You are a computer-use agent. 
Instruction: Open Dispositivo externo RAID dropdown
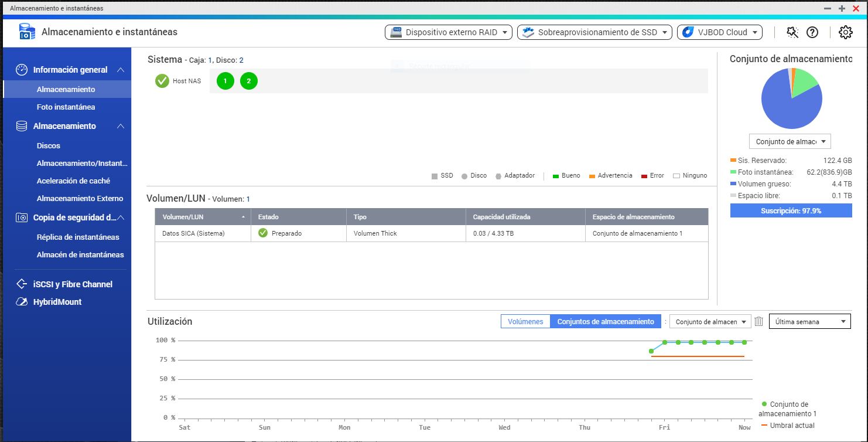[x=448, y=32]
